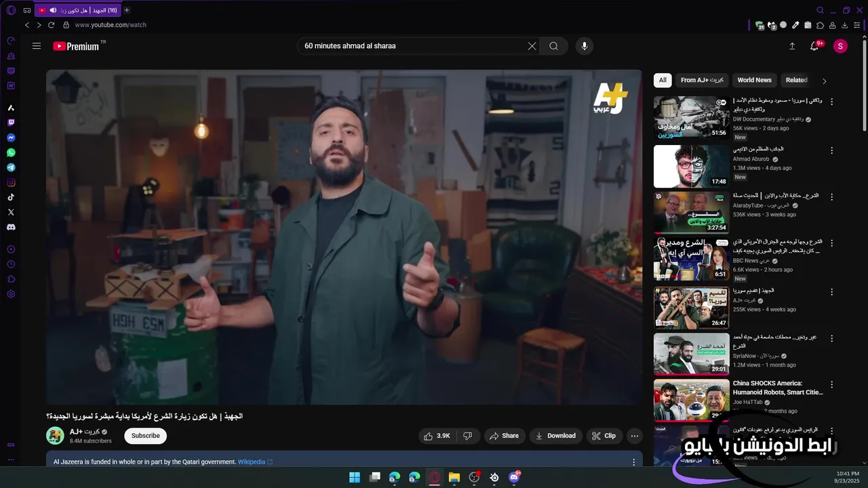Click the Opera GX menu logo
This screenshot has height=488, width=868.
pos(11,10)
